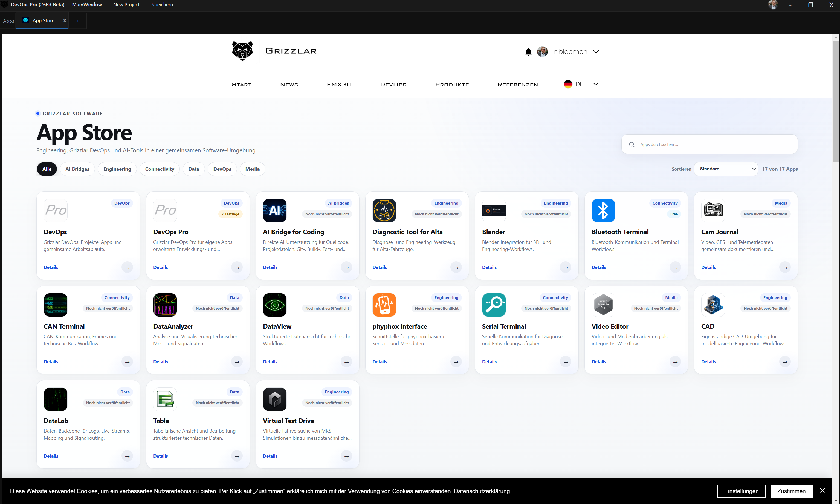Viewport: 840px width, 504px height.
Task: Open cookie Einstellungen button
Action: (741, 491)
